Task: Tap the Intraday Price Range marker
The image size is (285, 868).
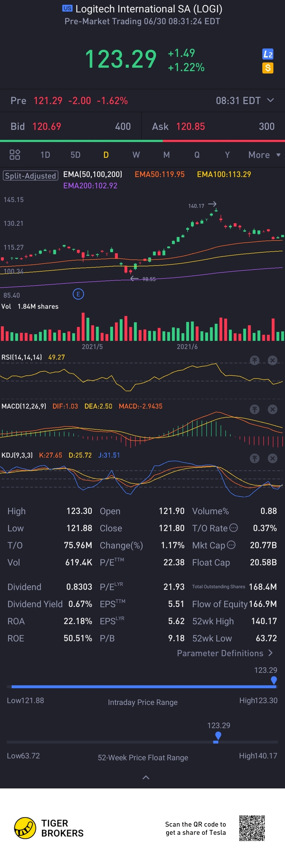Action: pos(274,680)
